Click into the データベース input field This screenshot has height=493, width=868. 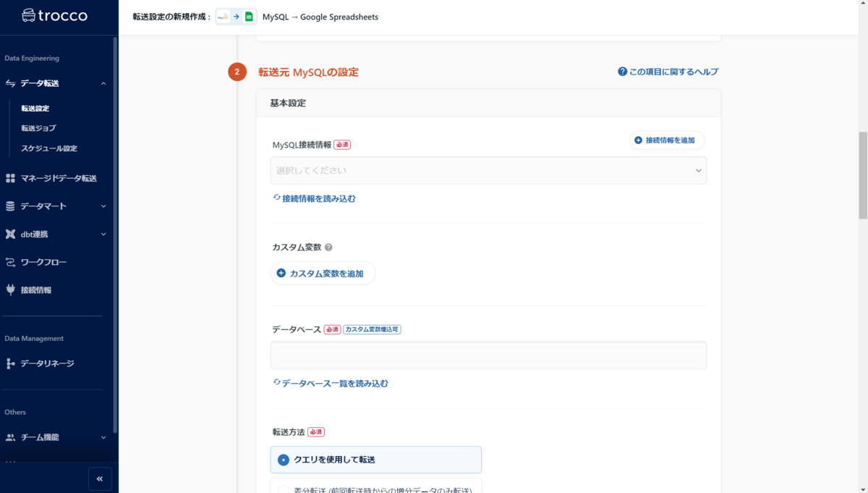(488, 355)
